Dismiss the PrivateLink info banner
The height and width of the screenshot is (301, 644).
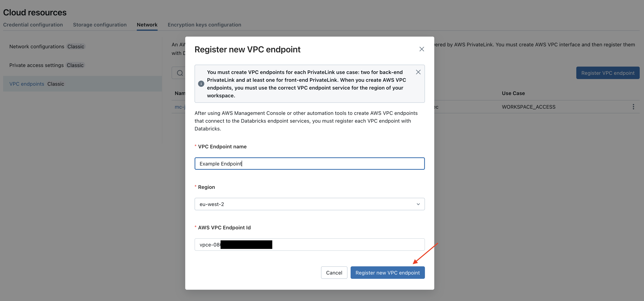[418, 72]
